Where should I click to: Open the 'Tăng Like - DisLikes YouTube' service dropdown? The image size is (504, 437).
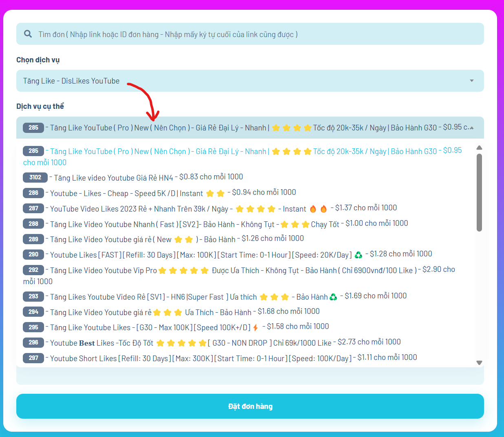pyautogui.click(x=245, y=81)
